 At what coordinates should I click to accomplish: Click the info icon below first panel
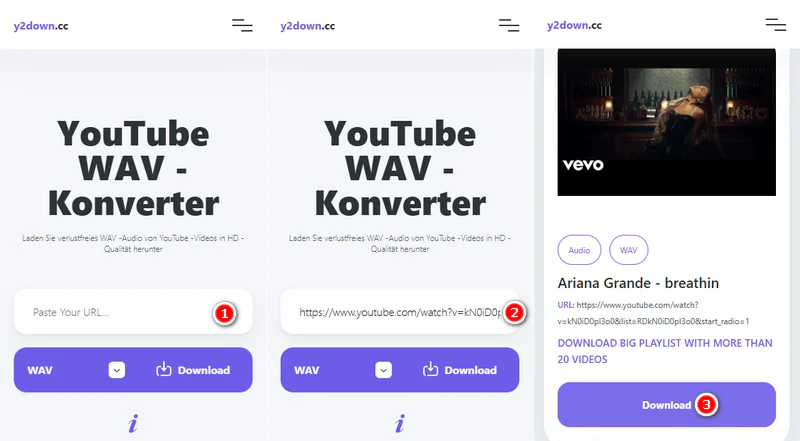click(133, 423)
